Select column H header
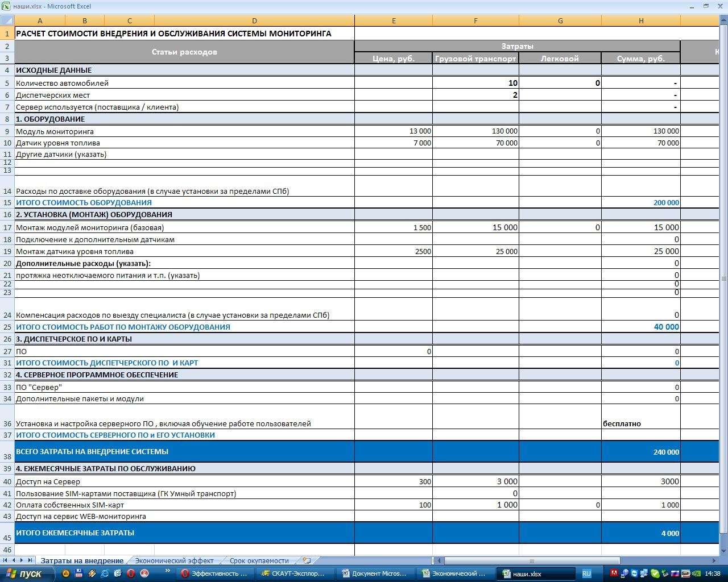Screen dimensions: 728x582 [x=641, y=21]
